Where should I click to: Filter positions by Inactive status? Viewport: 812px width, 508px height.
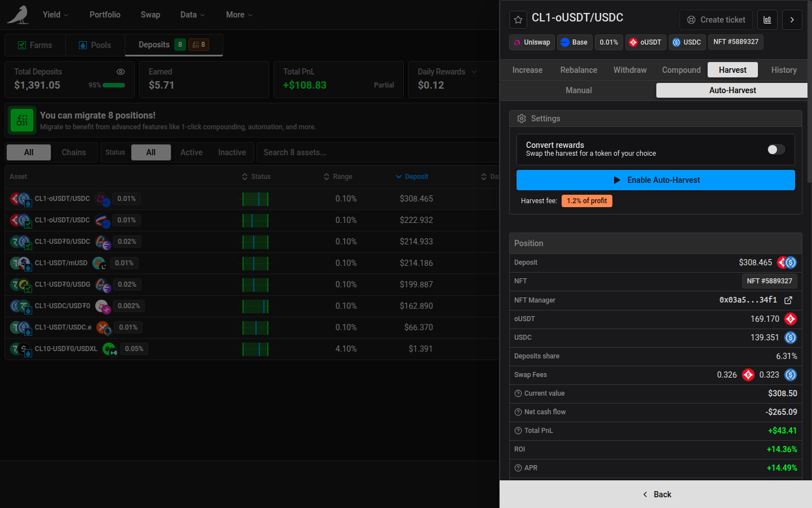(x=232, y=152)
